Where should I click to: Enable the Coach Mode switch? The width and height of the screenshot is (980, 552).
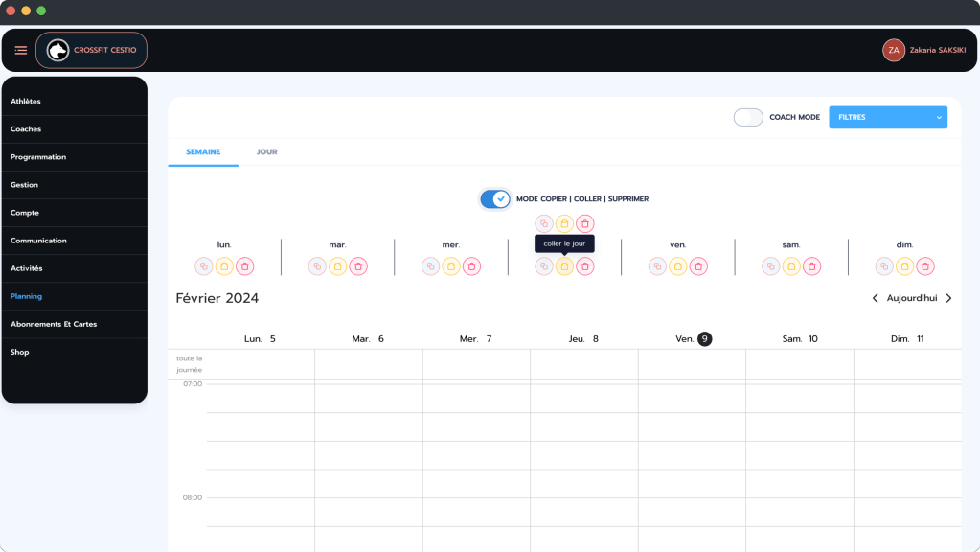pyautogui.click(x=748, y=117)
